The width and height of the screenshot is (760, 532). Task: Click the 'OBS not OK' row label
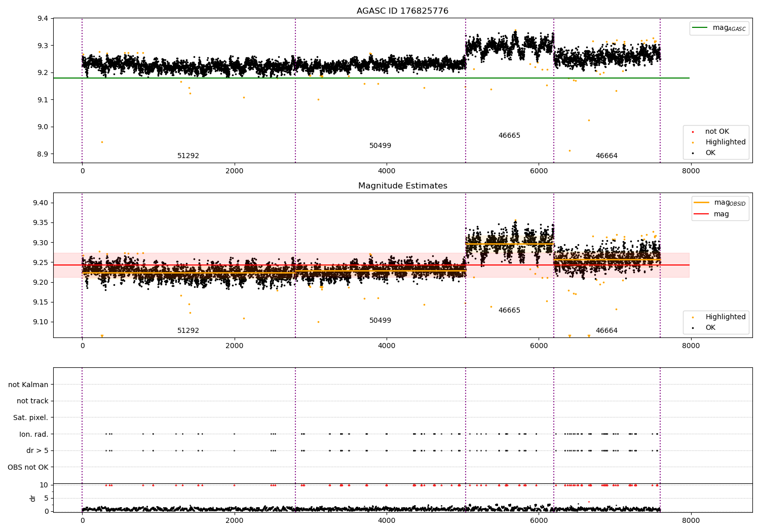click(x=28, y=467)
